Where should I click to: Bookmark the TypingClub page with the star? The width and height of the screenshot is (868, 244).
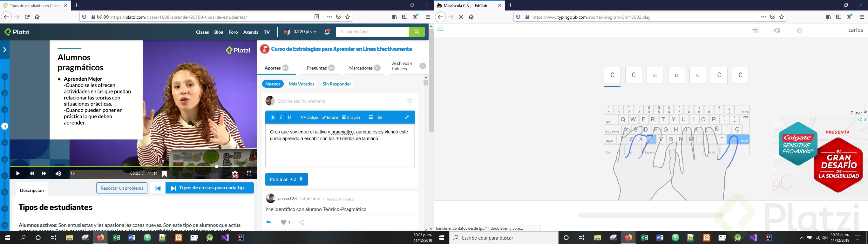[782, 17]
